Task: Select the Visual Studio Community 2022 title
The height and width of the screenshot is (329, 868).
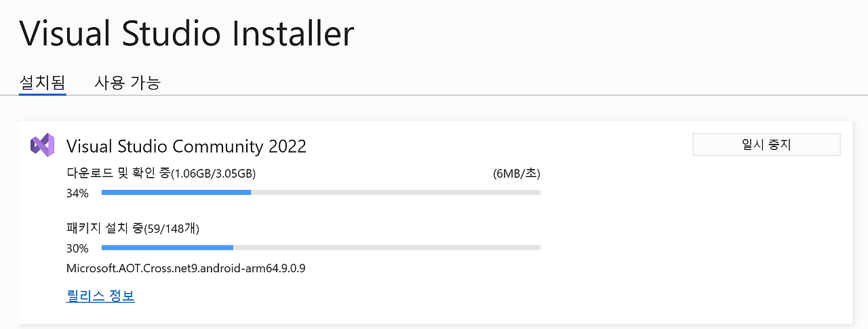Action: point(186,146)
